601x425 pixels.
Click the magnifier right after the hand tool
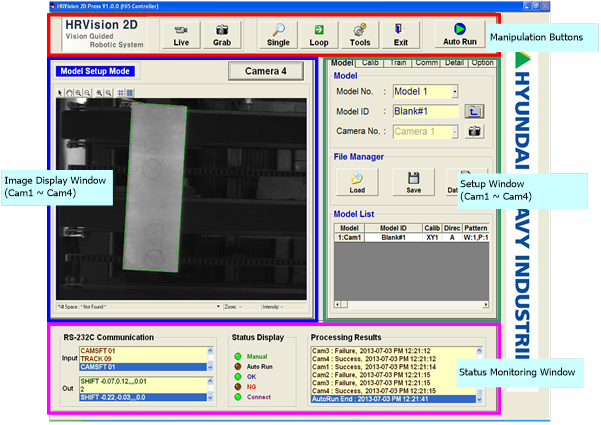[x=78, y=93]
